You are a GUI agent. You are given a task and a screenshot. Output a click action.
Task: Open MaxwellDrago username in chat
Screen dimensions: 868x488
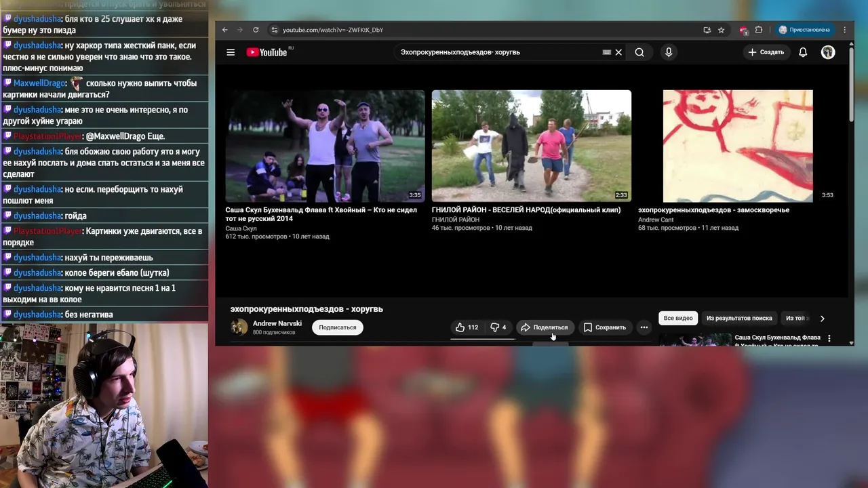pyautogui.click(x=39, y=83)
